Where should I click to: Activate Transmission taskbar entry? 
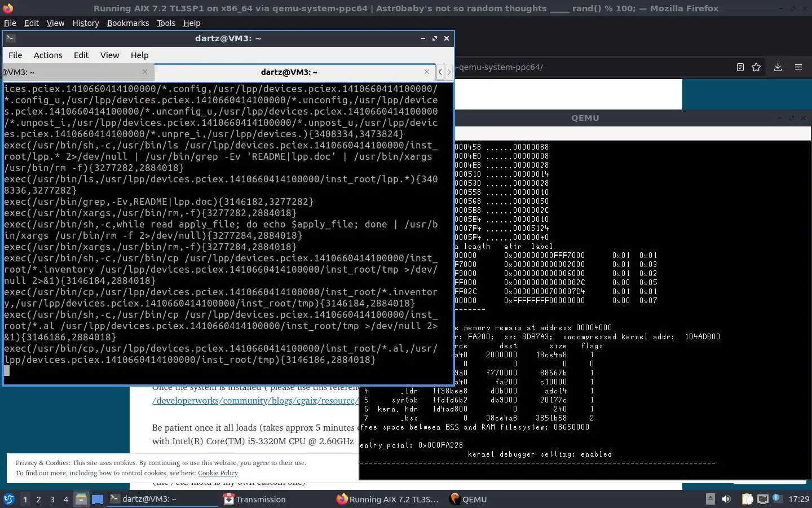(255, 499)
